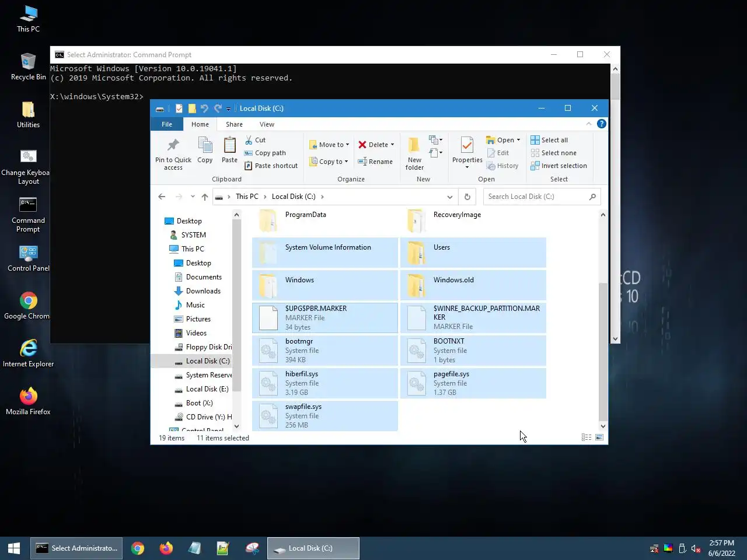Open the recent locations dropdown beside Forward
Viewport: 747px width, 560px height.
[192, 197]
